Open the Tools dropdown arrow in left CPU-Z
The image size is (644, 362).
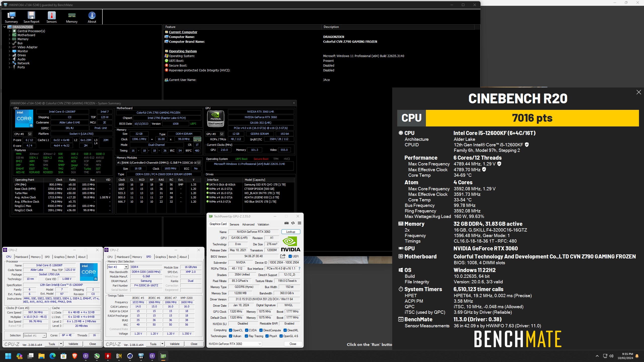point(61,344)
